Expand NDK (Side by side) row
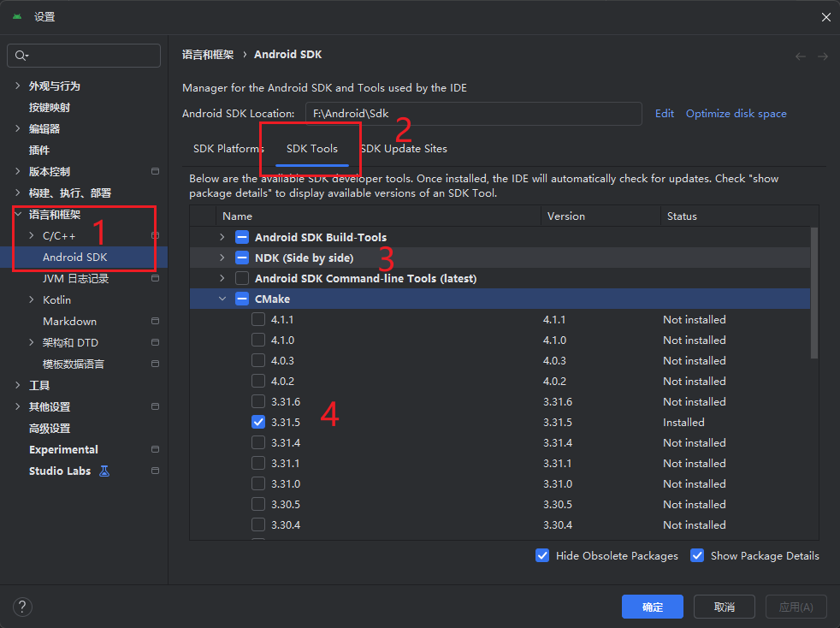The width and height of the screenshot is (840, 628). tap(222, 258)
